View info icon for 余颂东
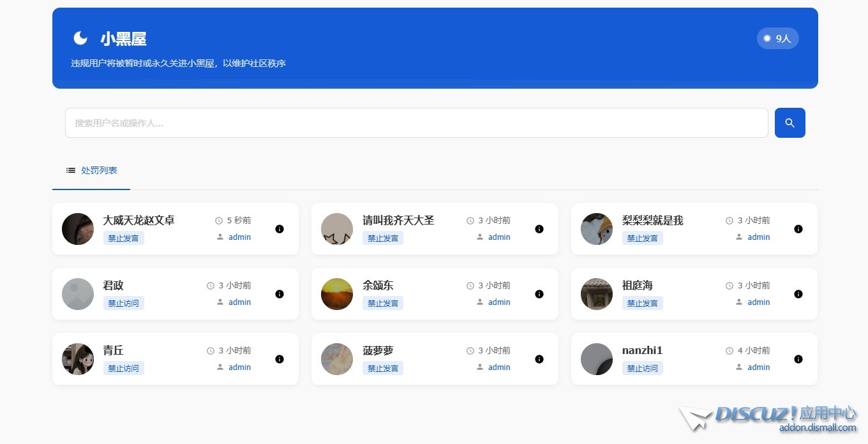This screenshot has height=444, width=868. tap(539, 294)
